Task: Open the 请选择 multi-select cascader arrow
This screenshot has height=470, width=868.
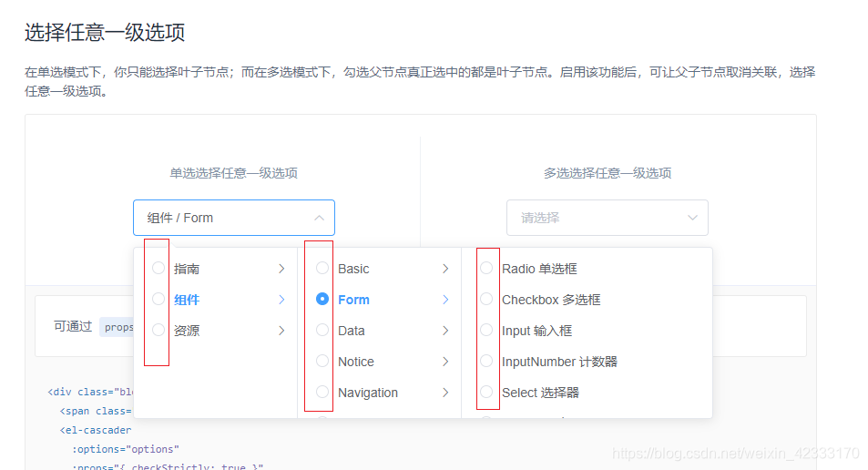Action: coord(692,218)
